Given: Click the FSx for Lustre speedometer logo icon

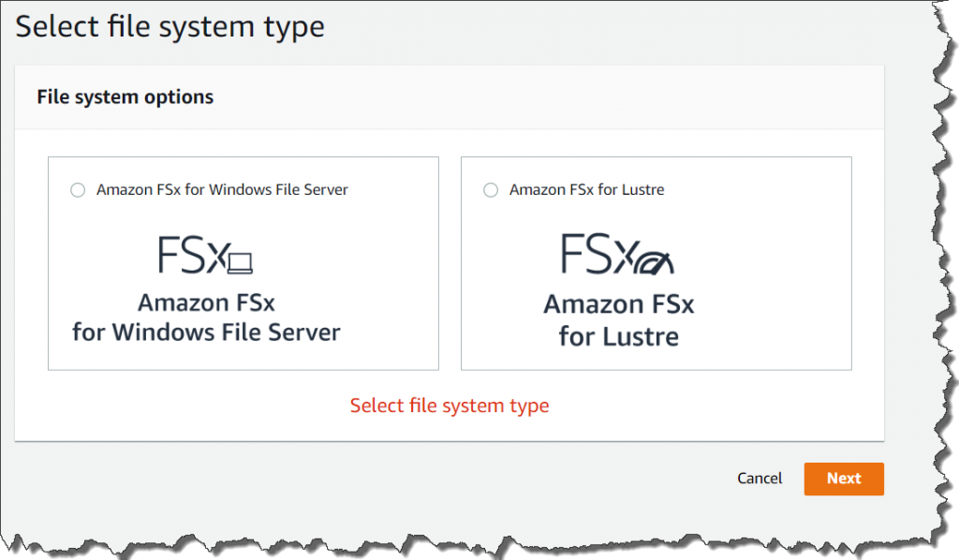Looking at the screenshot, I should tap(617, 254).
